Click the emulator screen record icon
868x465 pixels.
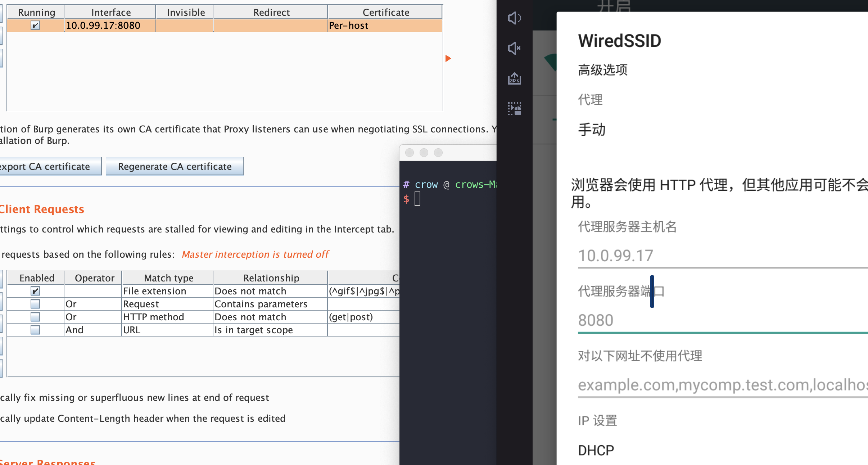(x=515, y=108)
